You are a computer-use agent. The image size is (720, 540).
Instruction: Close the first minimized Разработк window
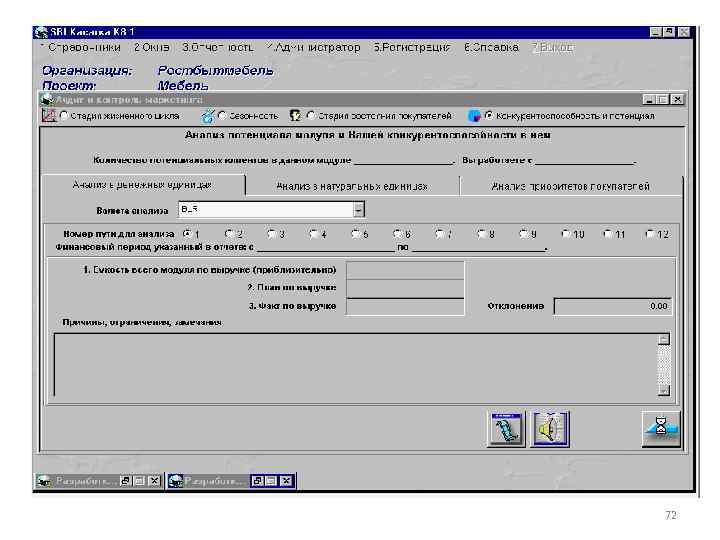(155, 481)
